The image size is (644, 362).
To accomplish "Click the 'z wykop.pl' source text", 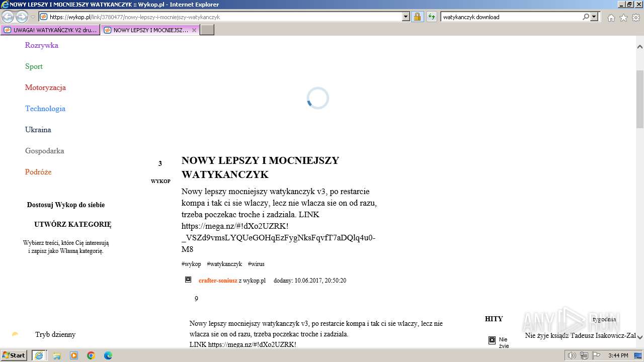I will [x=252, y=281].
